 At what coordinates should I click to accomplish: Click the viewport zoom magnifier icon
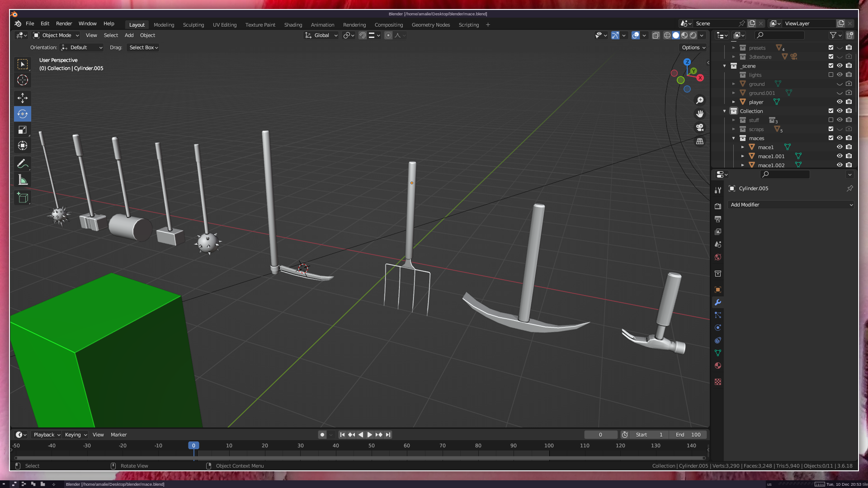tap(700, 100)
